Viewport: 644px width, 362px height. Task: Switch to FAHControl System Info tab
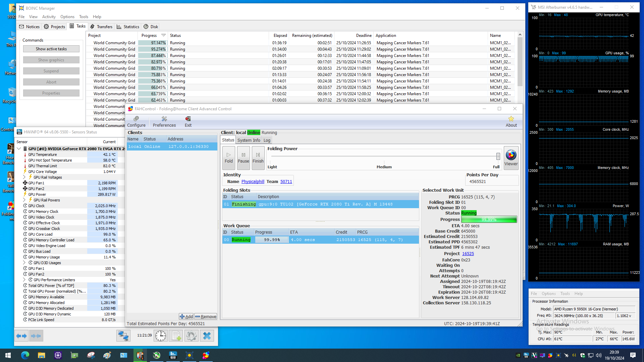249,140
